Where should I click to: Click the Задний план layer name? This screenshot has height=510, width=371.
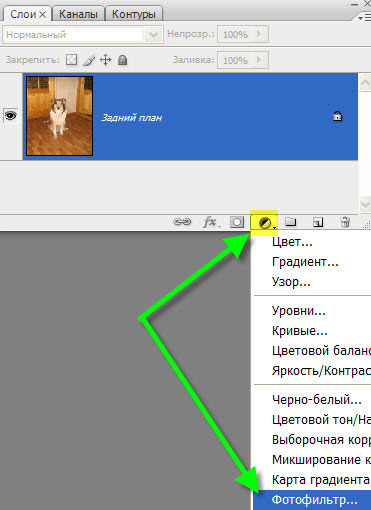(132, 118)
